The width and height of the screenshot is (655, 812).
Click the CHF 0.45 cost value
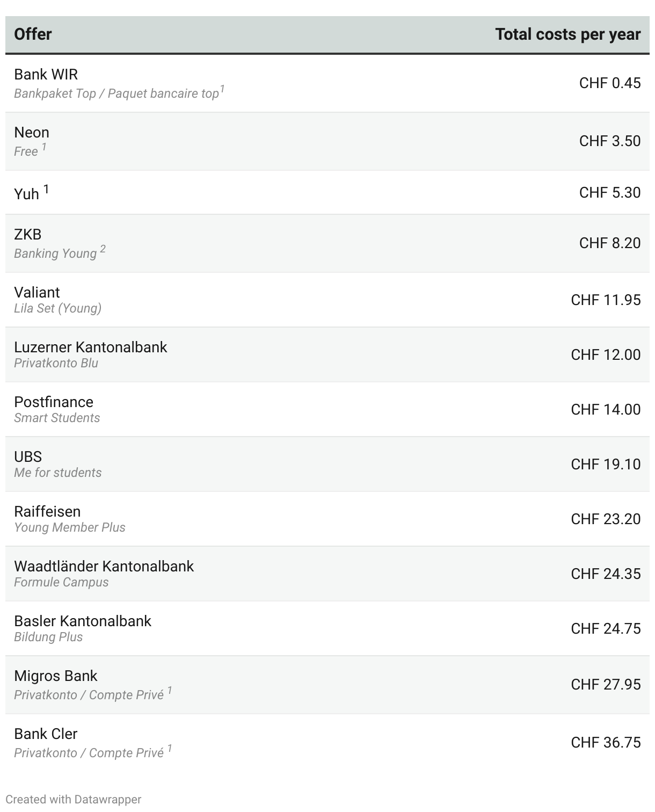[609, 83]
